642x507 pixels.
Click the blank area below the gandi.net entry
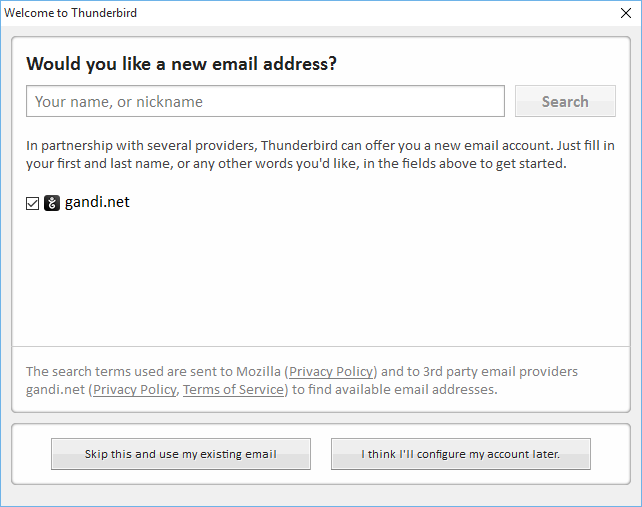321,278
